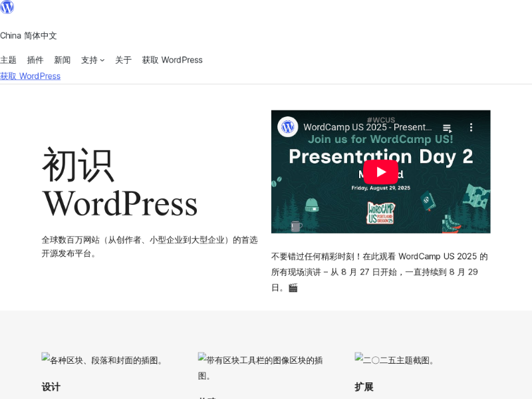
Task: Play the WordCamp US 2025 video
Action: point(380,172)
